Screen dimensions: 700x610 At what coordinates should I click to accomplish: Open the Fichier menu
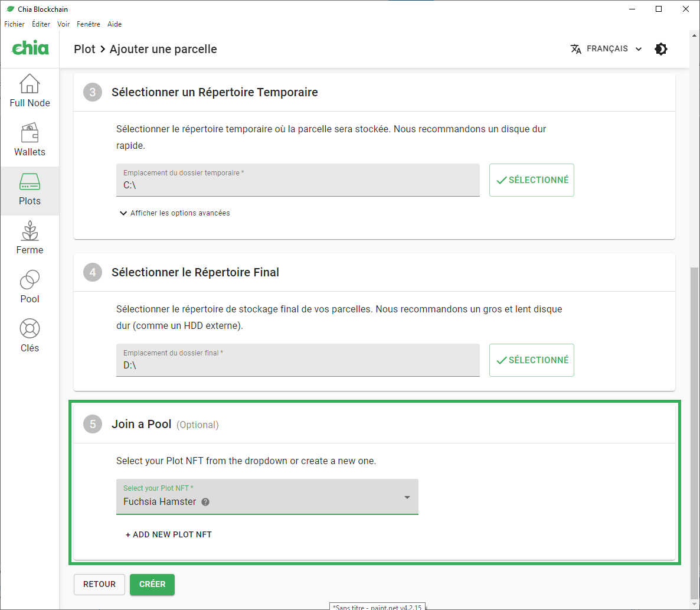(x=15, y=24)
